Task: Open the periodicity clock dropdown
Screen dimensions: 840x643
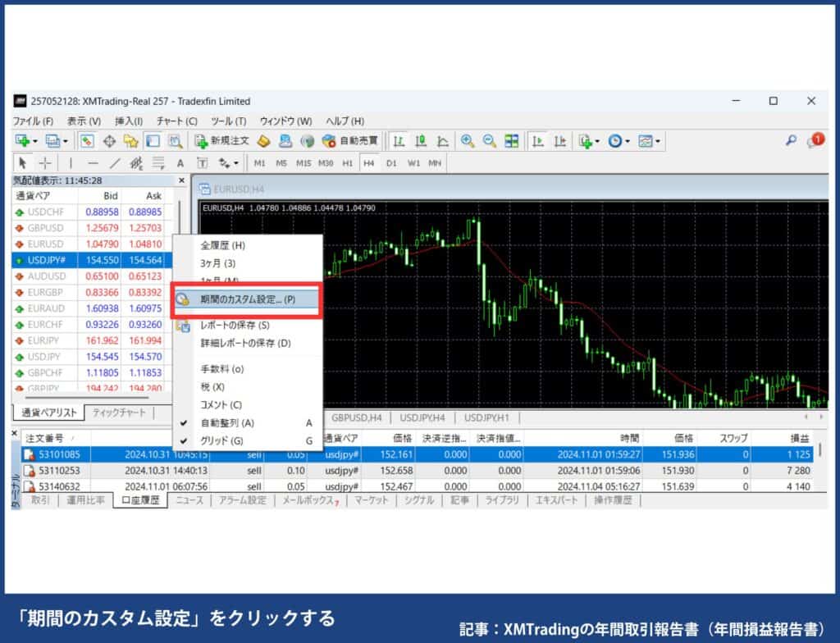Action: coord(619,141)
